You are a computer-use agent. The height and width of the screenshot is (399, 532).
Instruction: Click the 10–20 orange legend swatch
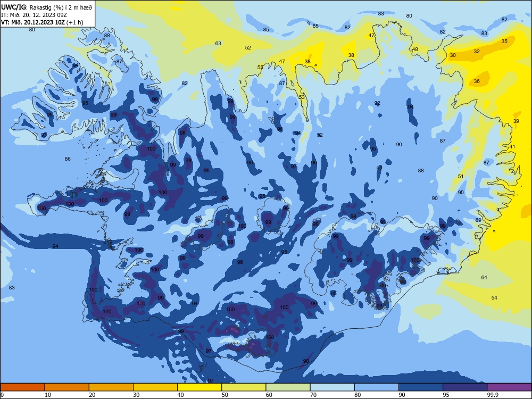coord(67,387)
